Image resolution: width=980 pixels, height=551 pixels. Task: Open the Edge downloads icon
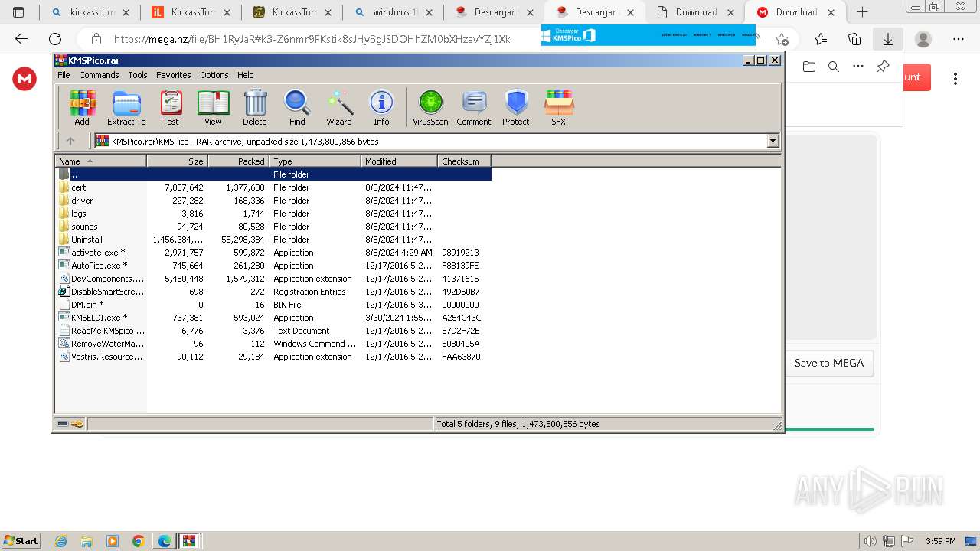pyautogui.click(x=888, y=39)
